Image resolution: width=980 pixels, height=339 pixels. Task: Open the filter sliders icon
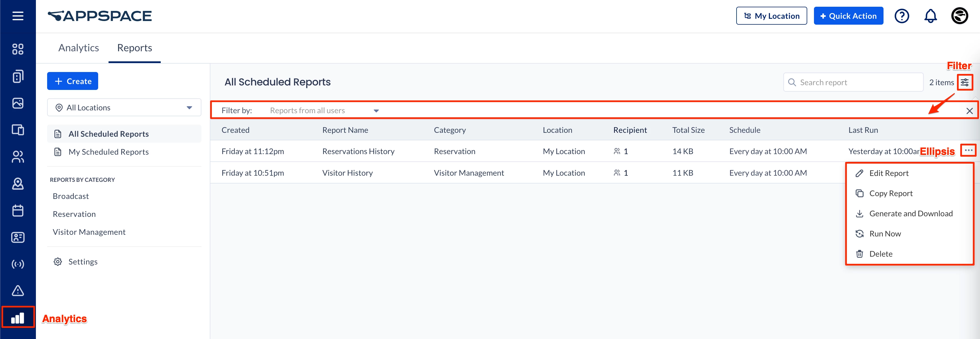(964, 82)
